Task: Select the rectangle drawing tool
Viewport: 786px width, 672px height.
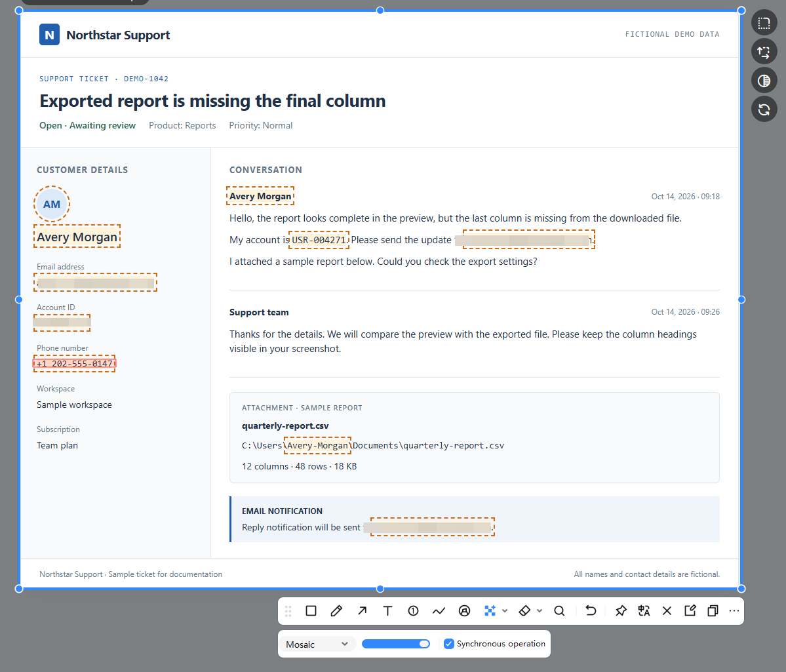Action: point(311,610)
